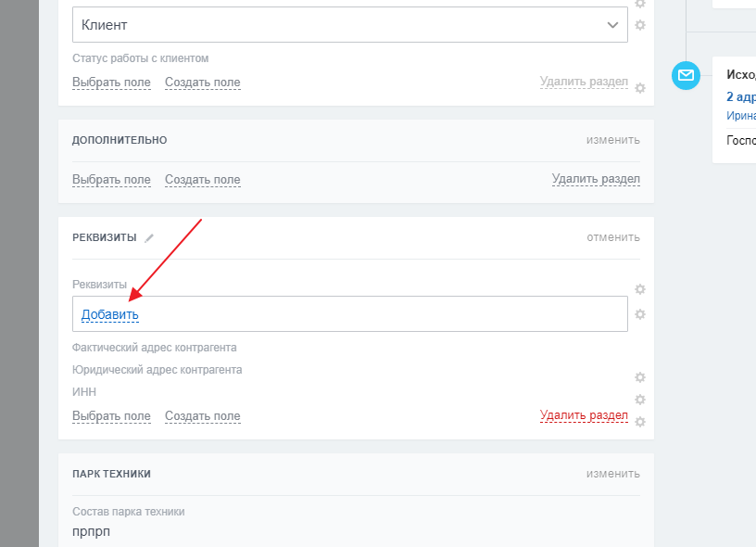Click the blue envelope email icon
The width and height of the screenshot is (756, 547).
(686, 75)
